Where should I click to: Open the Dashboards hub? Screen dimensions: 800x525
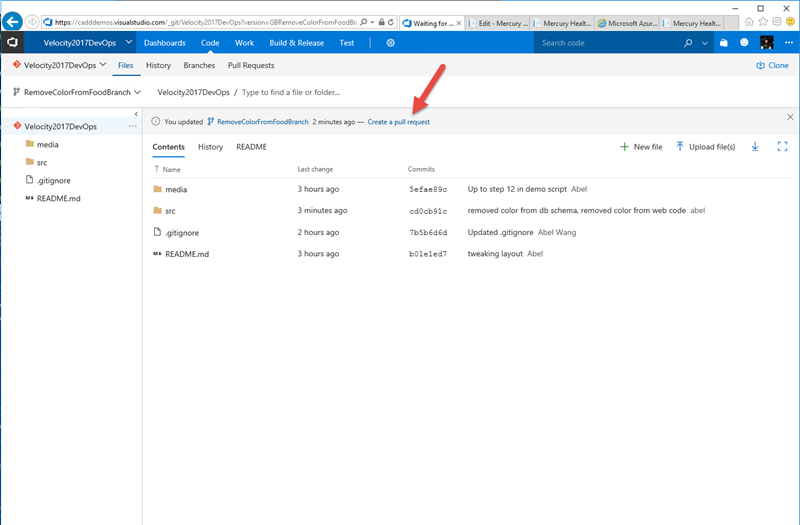(x=165, y=43)
